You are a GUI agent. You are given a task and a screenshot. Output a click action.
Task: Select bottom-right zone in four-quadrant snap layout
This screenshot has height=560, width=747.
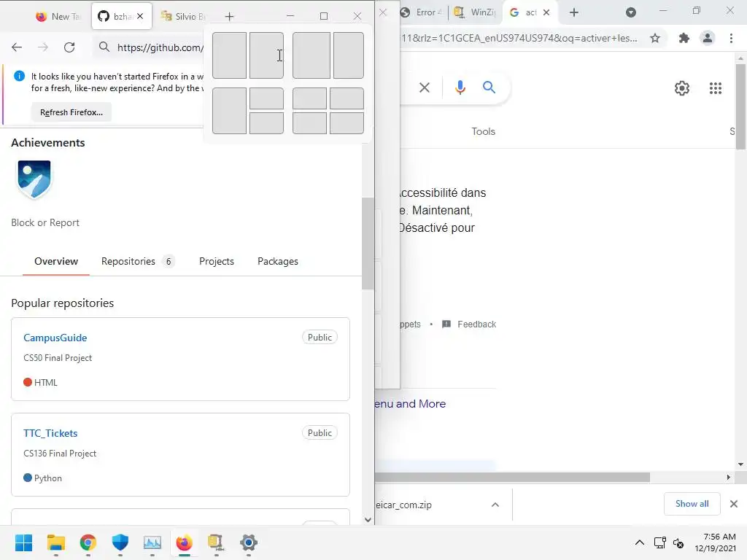click(347, 122)
